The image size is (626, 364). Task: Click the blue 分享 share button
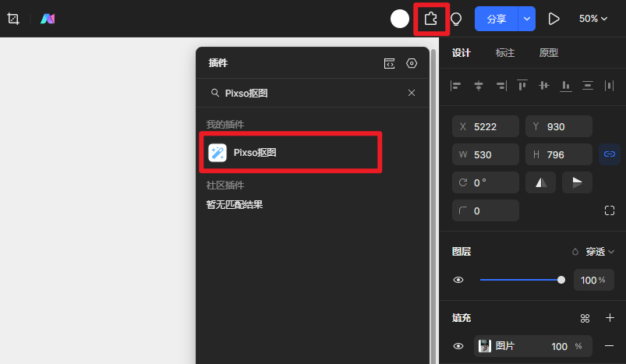pos(497,19)
